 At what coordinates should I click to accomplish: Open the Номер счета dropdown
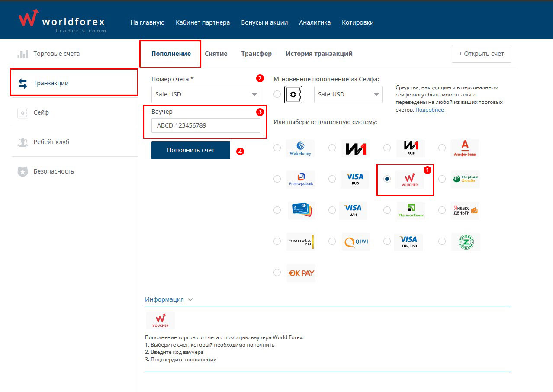point(206,94)
